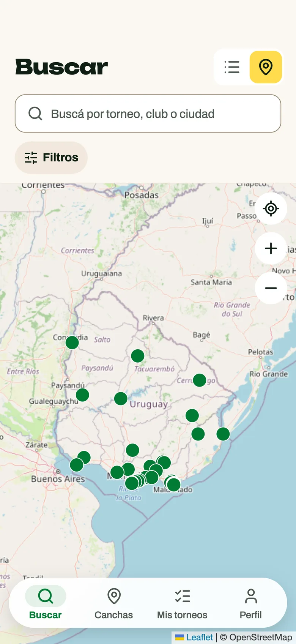Switch to map view pin icon

(x=266, y=67)
